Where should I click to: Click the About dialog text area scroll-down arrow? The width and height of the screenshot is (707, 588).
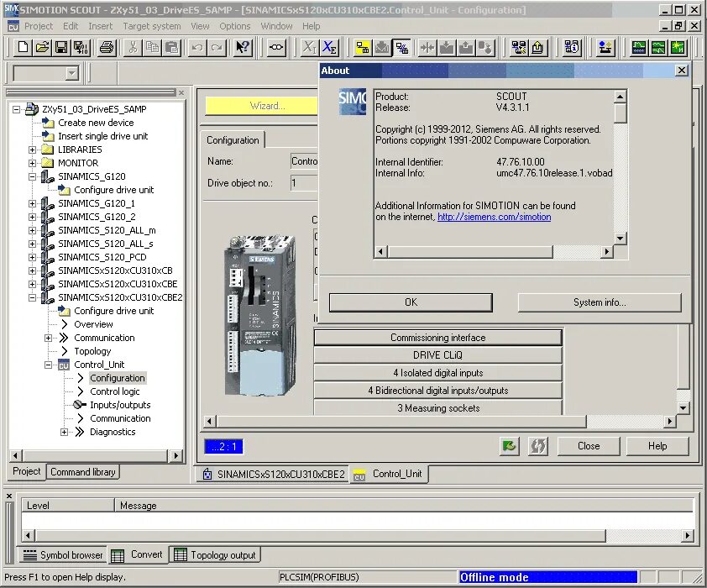[621, 238]
